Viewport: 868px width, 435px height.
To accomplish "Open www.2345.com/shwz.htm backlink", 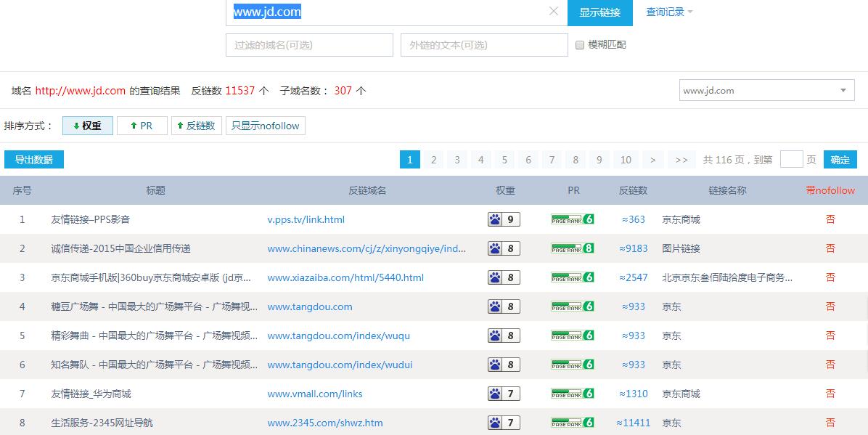I will point(325,423).
